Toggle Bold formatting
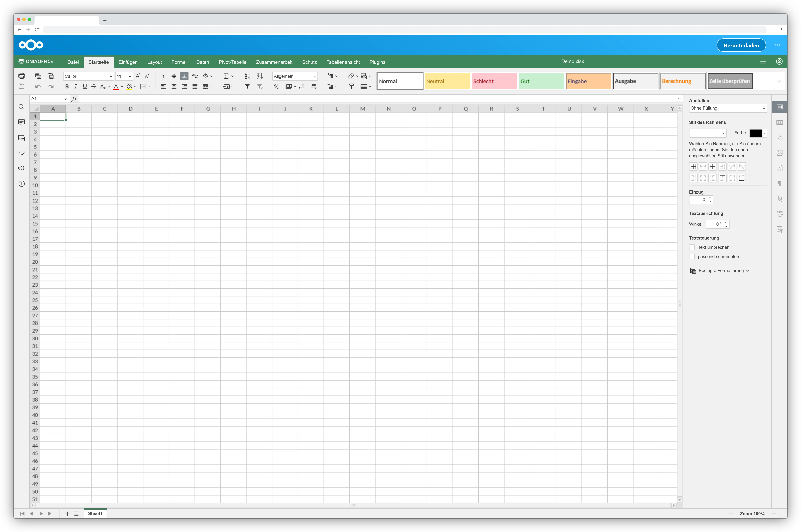Screen dimensions: 801x532 pyautogui.click(x=67, y=87)
